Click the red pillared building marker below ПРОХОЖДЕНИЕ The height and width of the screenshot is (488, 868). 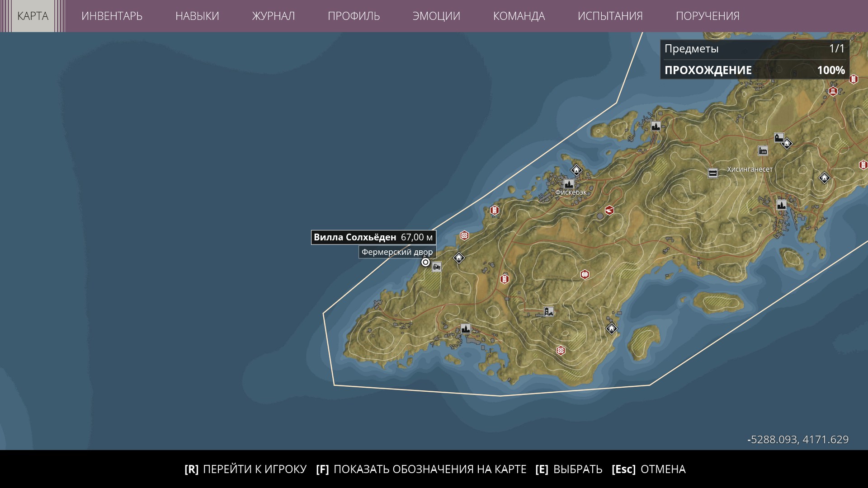point(833,91)
